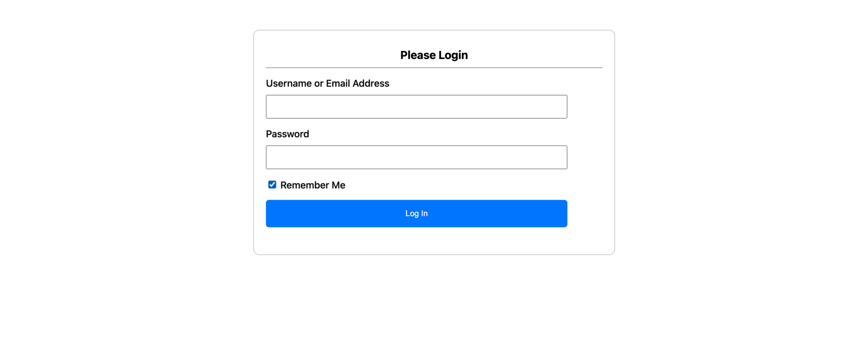Click the Log In button text
This screenshot has height=342, width=868.
click(416, 214)
